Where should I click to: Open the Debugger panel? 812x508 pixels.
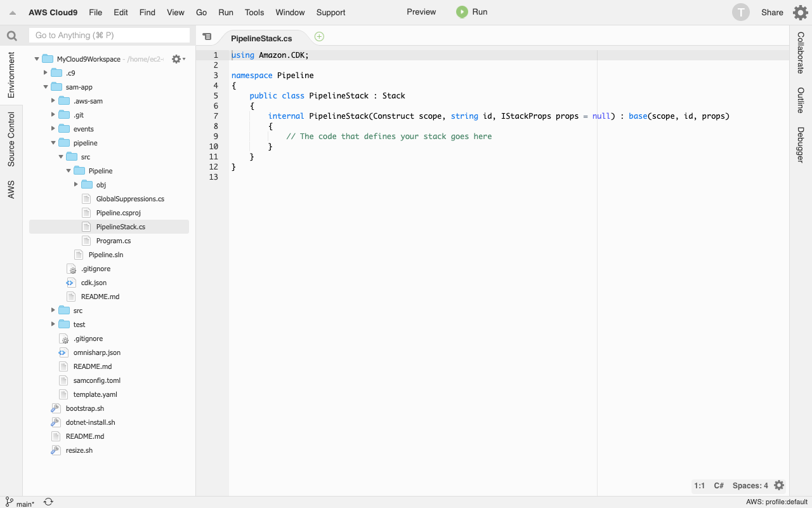(801, 145)
